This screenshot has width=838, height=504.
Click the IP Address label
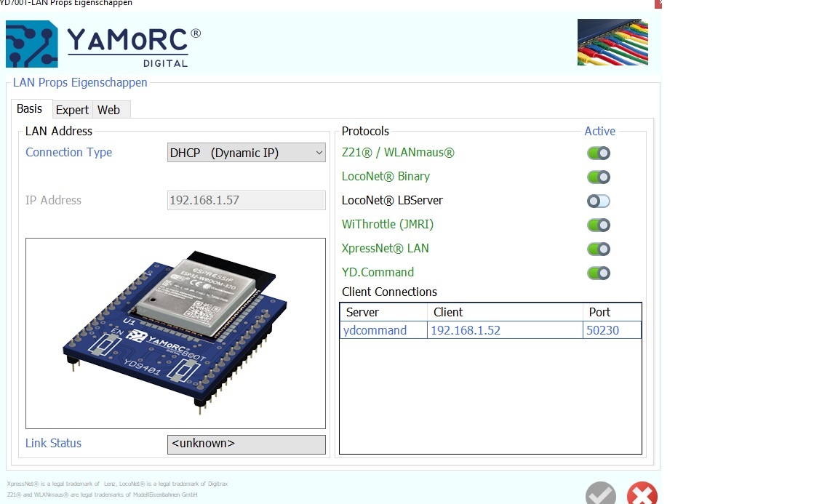(53, 200)
